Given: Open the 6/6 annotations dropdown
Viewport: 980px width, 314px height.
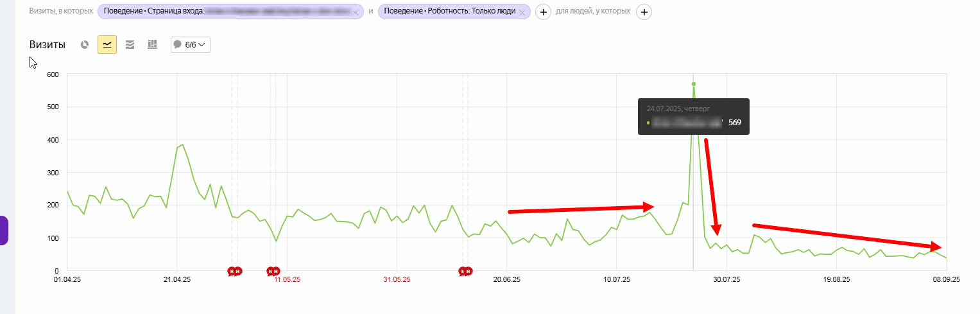Looking at the screenshot, I should (191, 45).
